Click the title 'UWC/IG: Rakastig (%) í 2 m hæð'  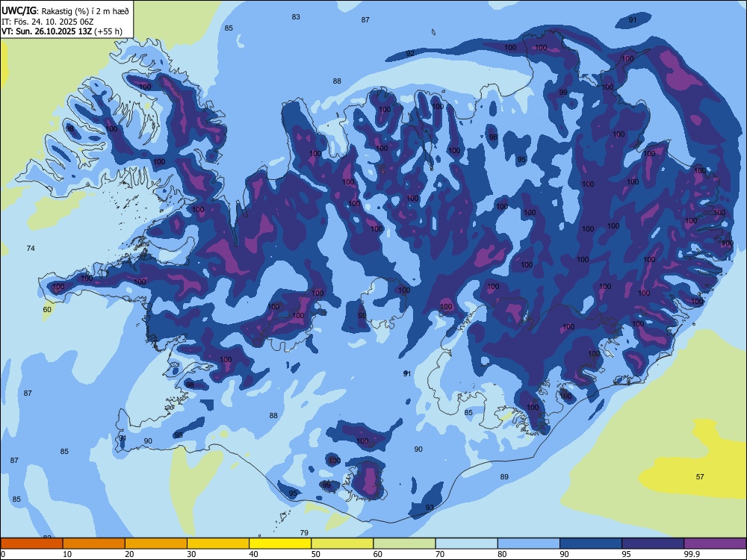pos(65,11)
